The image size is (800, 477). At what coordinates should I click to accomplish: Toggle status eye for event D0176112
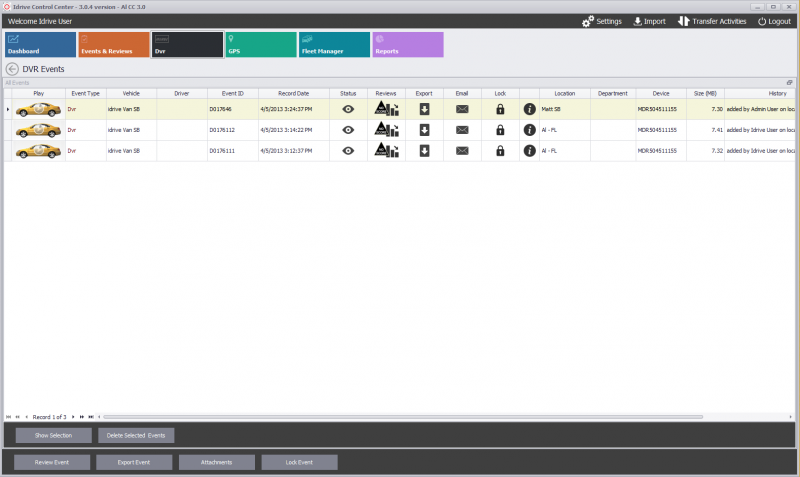click(x=348, y=130)
